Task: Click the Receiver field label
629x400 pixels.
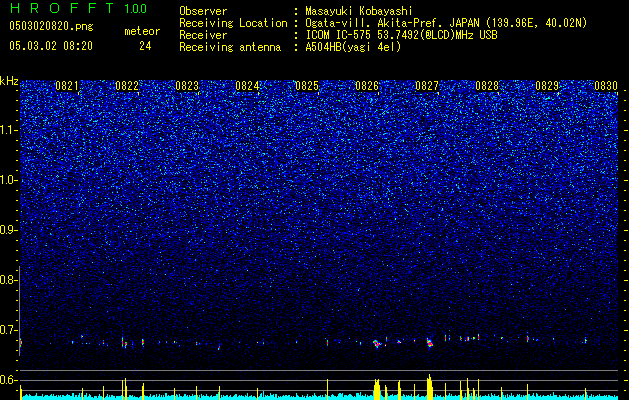Action: point(203,35)
